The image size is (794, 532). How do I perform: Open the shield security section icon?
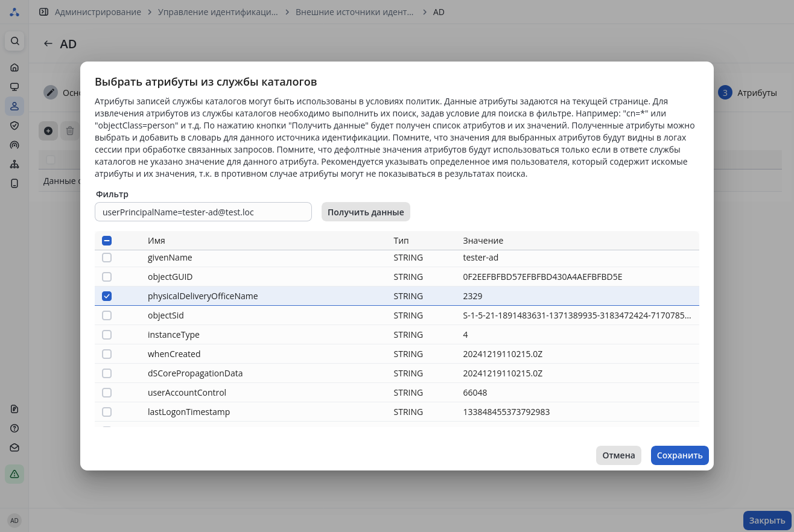(x=14, y=125)
